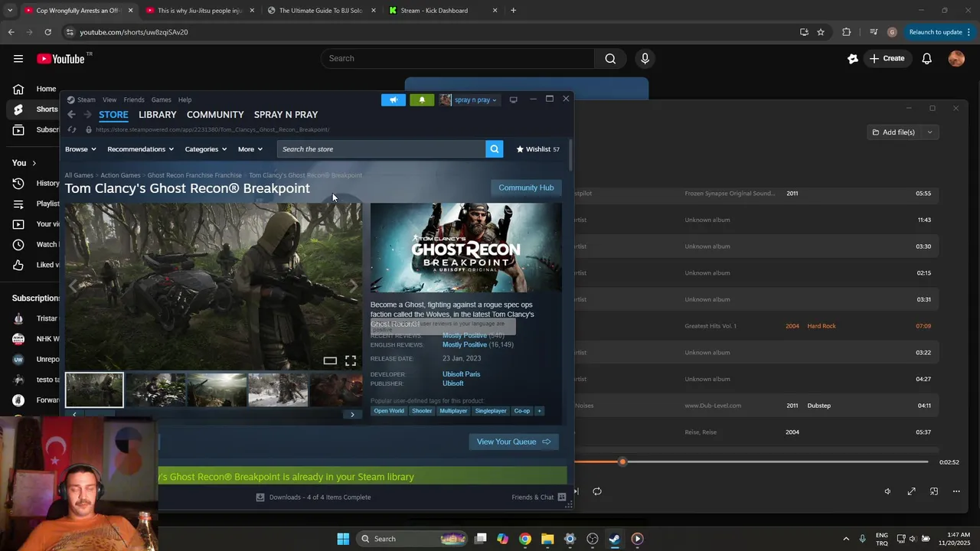Open Steam Downloads manager icon
Viewport: 980px width, 551px height.
[x=260, y=497]
